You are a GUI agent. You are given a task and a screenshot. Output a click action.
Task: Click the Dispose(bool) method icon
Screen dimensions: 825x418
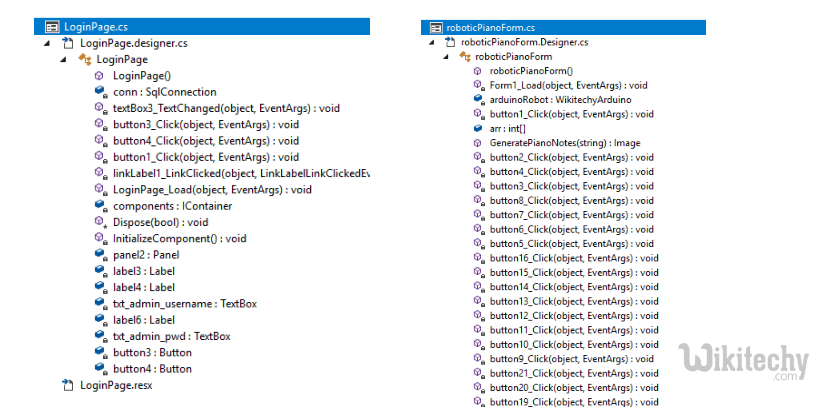[x=100, y=222]
